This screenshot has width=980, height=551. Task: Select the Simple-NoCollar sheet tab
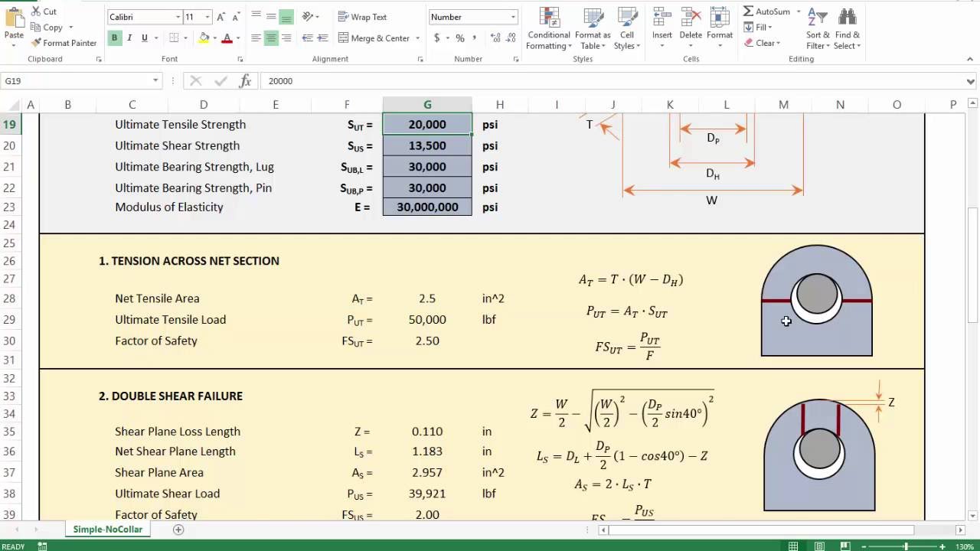tap(107, 530)
